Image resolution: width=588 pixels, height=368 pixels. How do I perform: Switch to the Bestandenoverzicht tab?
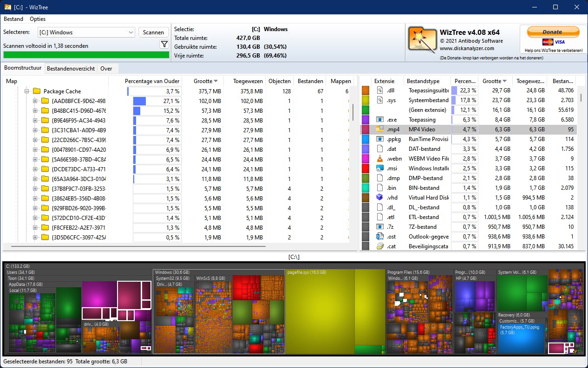[x=71, y=68]
